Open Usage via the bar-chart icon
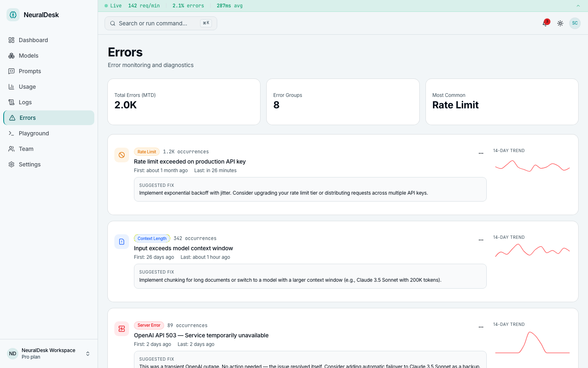 click(12, 87)
